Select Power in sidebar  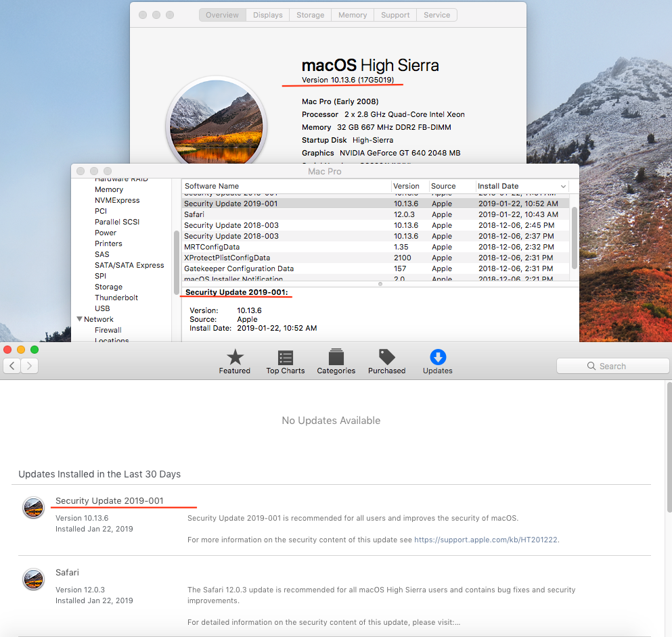tap(106, 233)
